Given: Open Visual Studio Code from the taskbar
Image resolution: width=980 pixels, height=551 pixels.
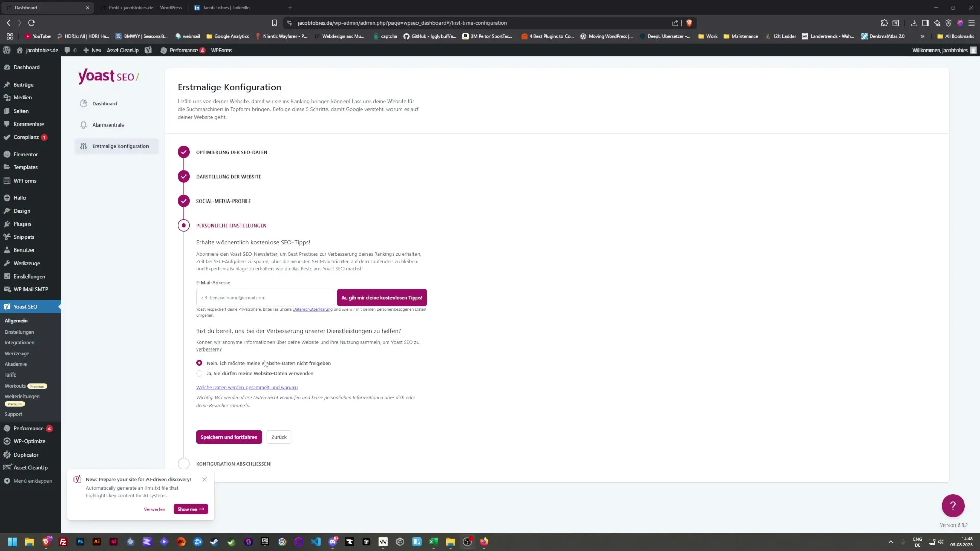Looking at the screenshot, I should (316, 542).
